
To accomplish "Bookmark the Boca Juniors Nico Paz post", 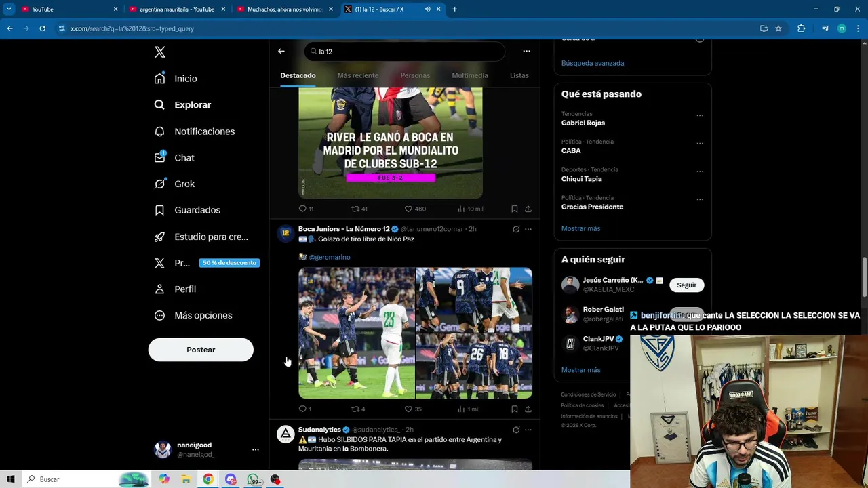I will pyautogui.click(x=515, y=409).
